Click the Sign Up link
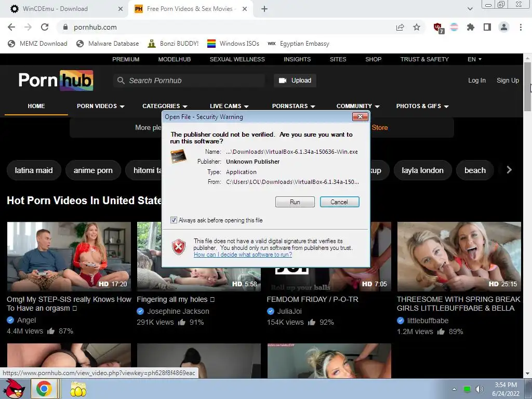Viewport: 532px width, 399px height. click(x=508, y=81)
